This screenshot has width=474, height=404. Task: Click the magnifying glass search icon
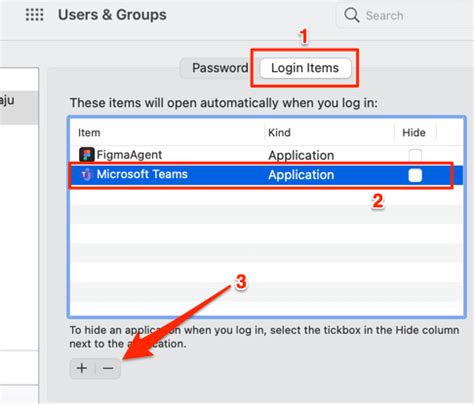pos(352,15)
